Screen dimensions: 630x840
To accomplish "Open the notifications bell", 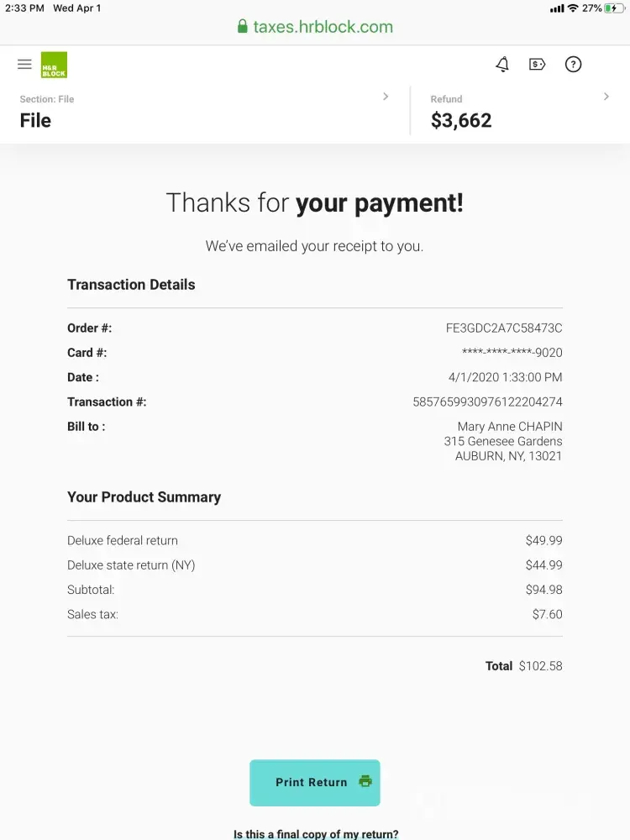I will 502,65.
